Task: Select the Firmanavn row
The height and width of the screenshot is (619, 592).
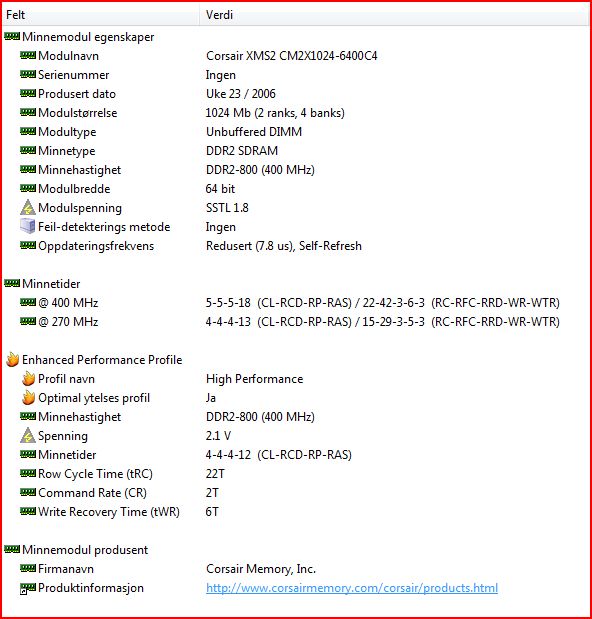Action: click(x=296, y=569)
